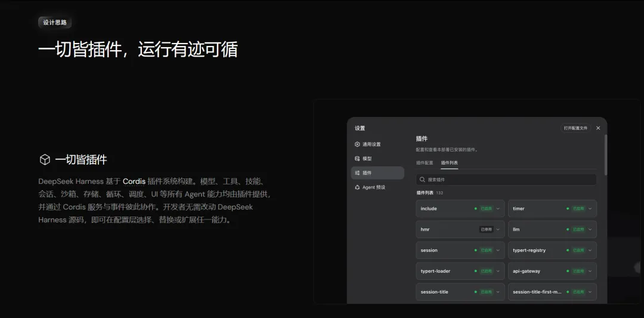Click the magnifier icon in plugin search
The image size is (644, 318).
(x=422, y=180)
